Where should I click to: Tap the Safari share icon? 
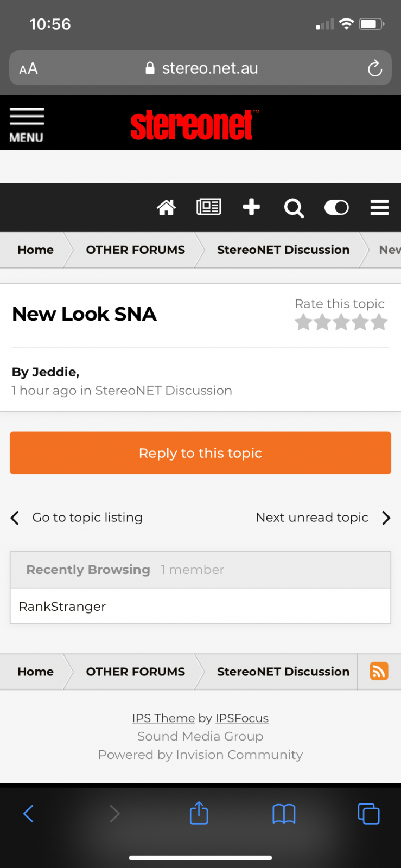199,813
